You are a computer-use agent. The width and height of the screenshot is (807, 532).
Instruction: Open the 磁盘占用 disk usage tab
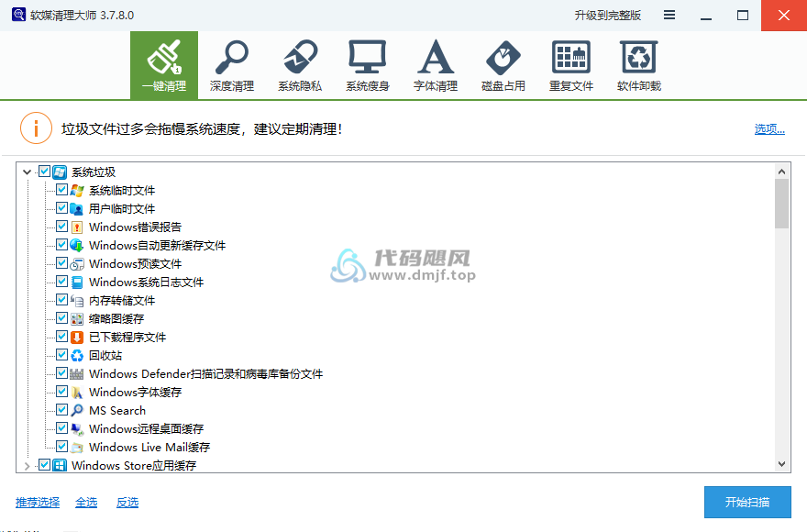(x=503, y=65)
